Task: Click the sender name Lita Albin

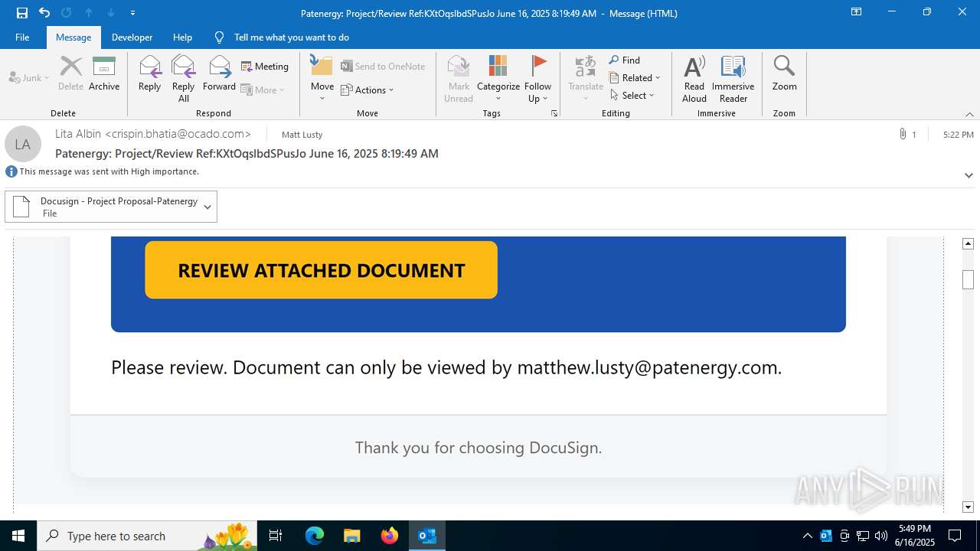Action: pos(78,134)
